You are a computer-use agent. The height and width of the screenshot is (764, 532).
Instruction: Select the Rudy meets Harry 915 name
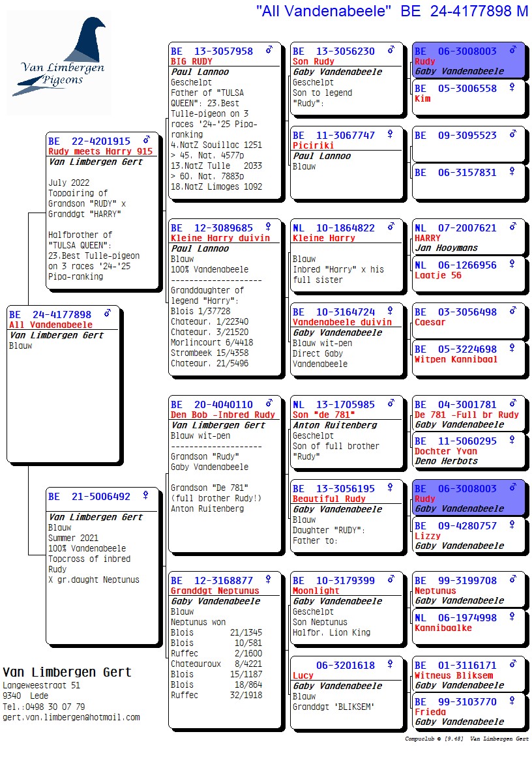(x=100, y=151)
